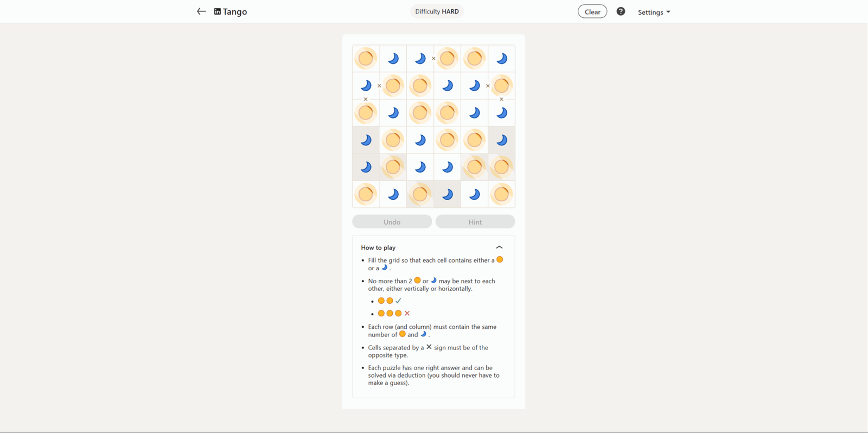Open the Settings dropdown

654,12
